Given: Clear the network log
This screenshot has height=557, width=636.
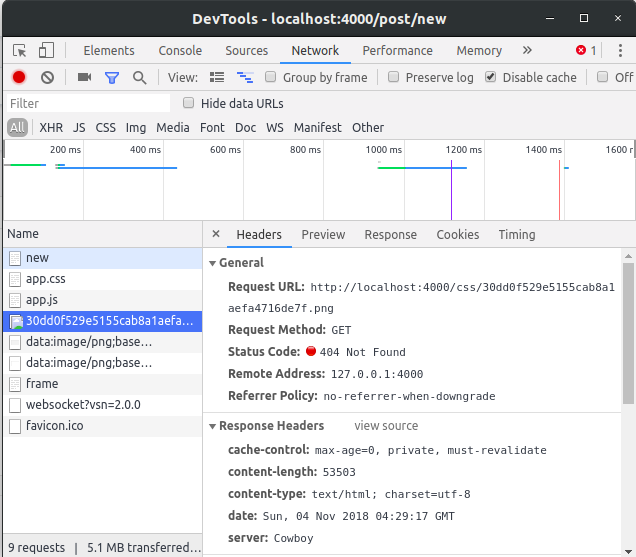Looking at the screenshot, I should point(47,77).
